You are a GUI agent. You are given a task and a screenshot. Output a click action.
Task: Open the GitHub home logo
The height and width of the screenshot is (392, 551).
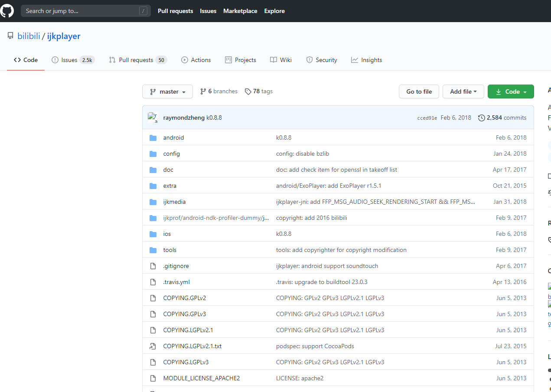pos(7,10)
